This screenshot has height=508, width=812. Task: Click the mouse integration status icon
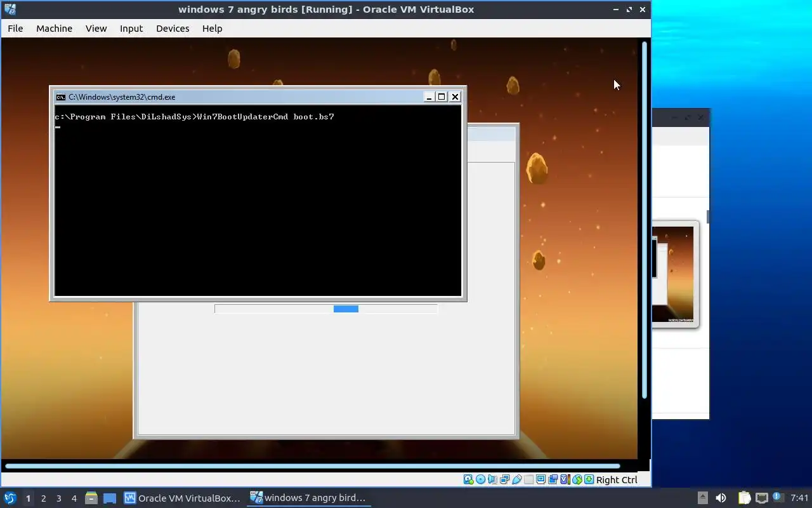pos(577,479)
